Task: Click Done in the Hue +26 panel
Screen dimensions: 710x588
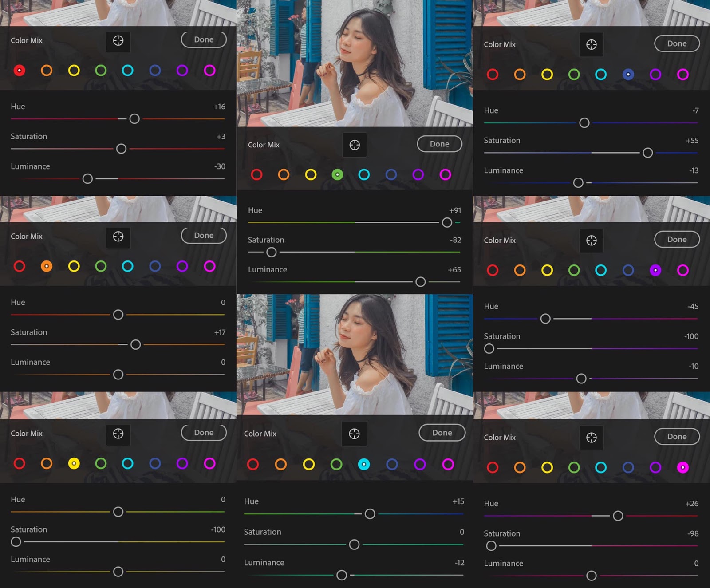Action: tap(677, 436)
